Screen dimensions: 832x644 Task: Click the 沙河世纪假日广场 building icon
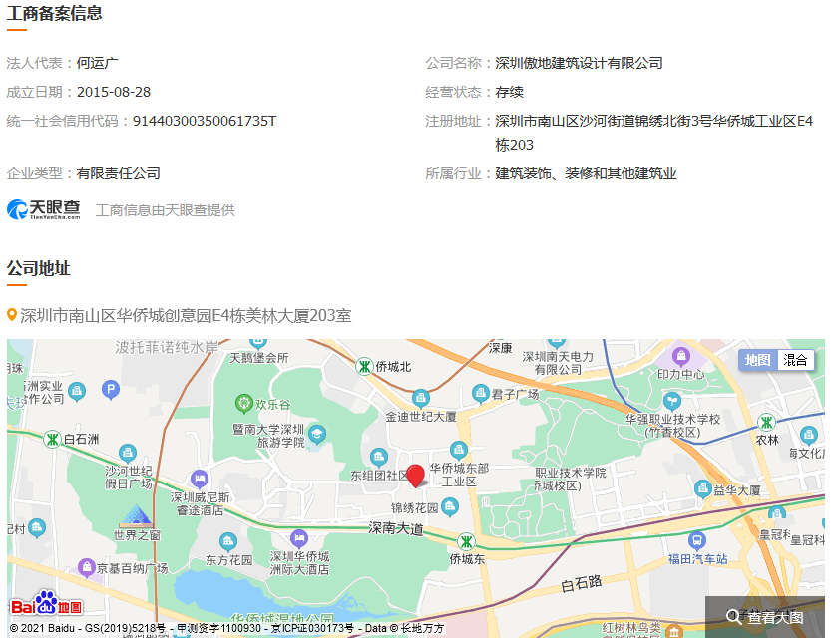click(128, 454)
